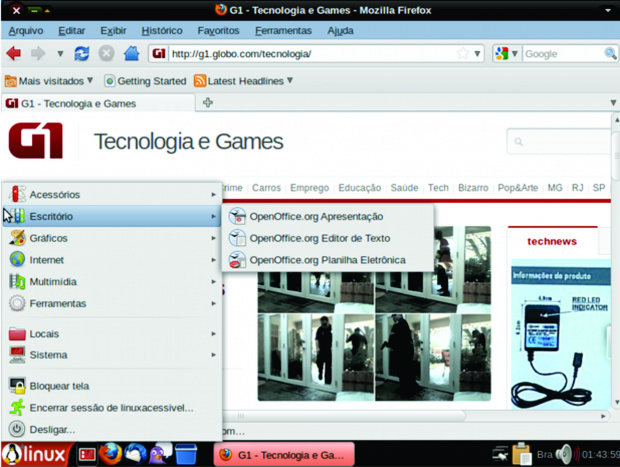Open the Histórico menu
Viewport: 620px width, 467px height.
tap(162, 30)
